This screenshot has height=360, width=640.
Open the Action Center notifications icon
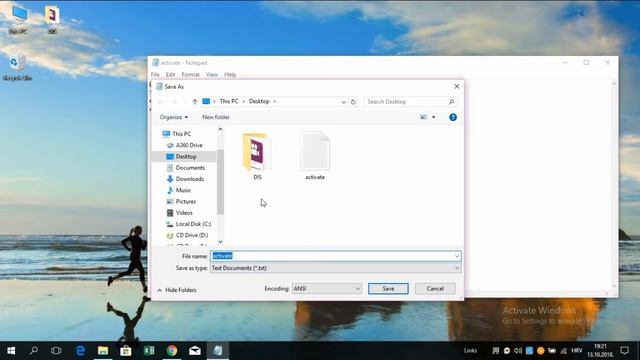click(624, 351)
